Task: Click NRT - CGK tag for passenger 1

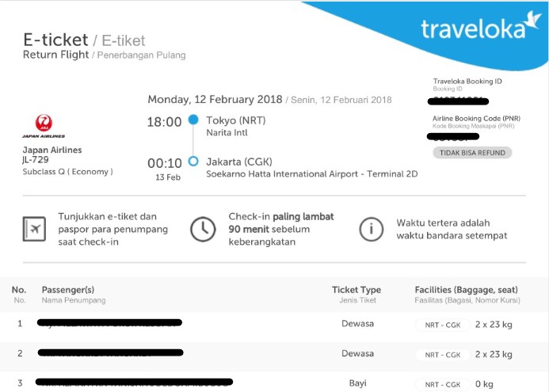Action: (441, 324)
